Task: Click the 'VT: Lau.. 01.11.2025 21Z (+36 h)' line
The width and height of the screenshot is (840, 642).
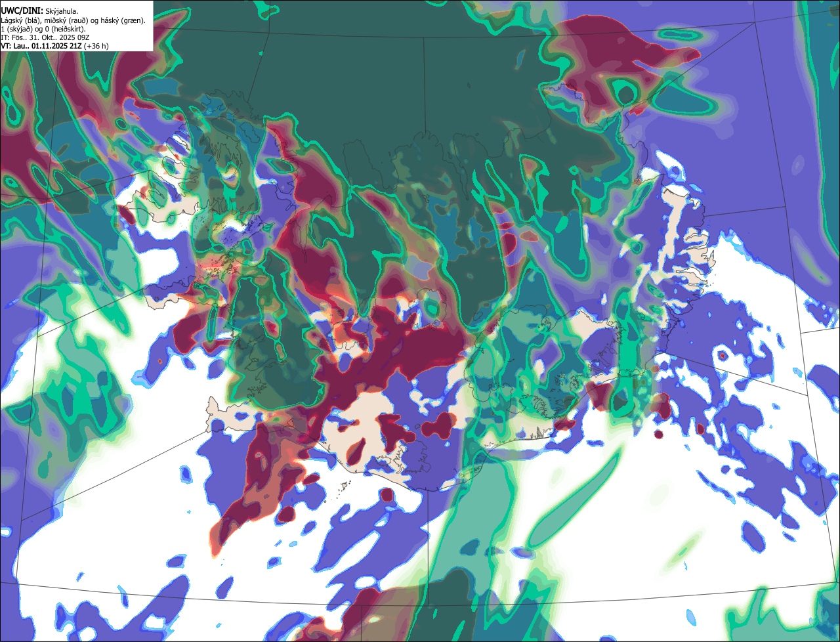Action: coord(55,46)
